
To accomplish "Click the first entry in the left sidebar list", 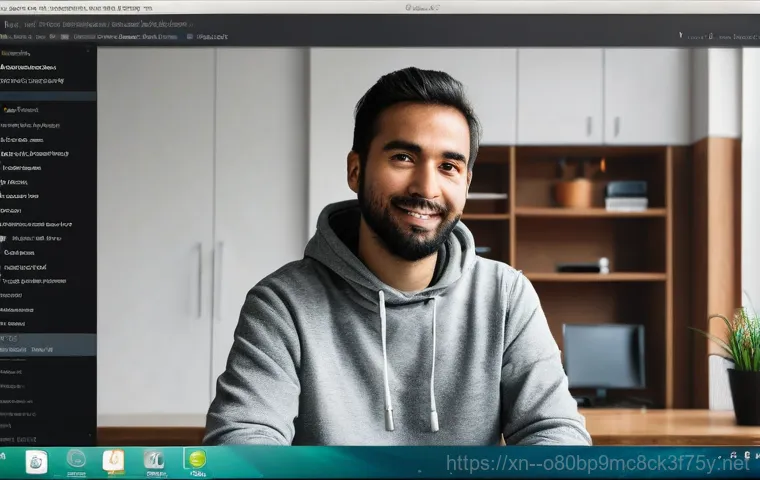I will 18,52.
